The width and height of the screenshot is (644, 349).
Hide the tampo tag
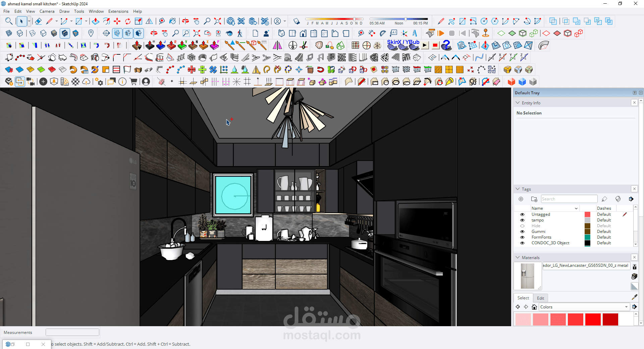522,220
